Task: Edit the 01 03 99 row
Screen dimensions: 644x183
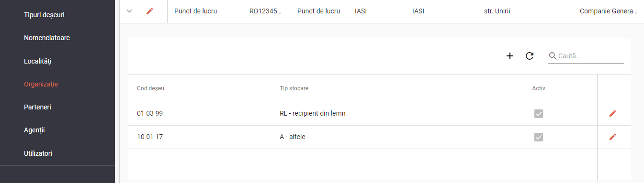Action: click(612, 113)
